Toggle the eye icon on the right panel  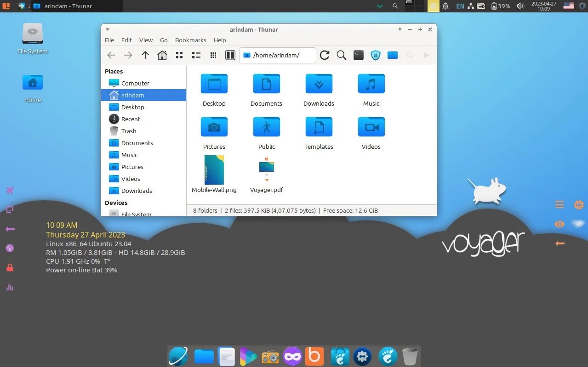559,224
